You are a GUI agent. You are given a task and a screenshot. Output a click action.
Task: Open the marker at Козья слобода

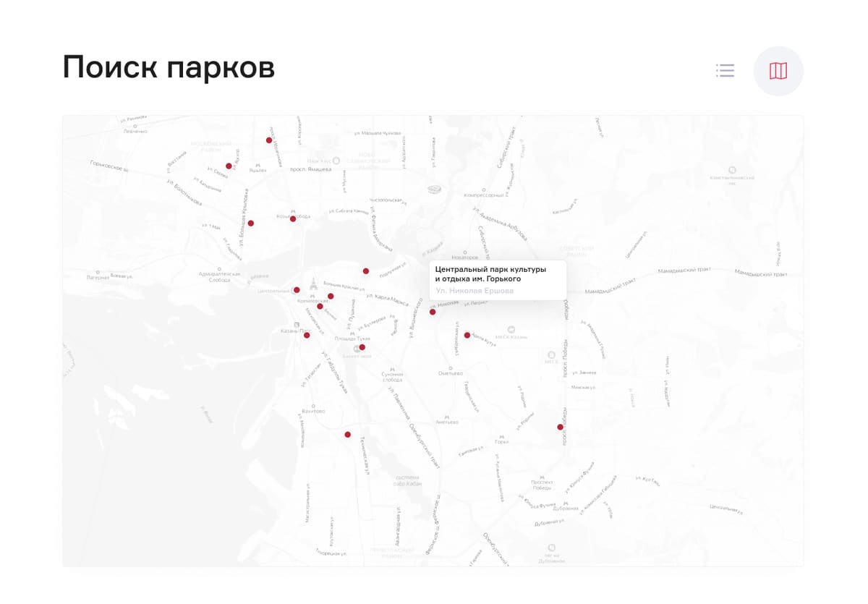click(x=293, y=218)
